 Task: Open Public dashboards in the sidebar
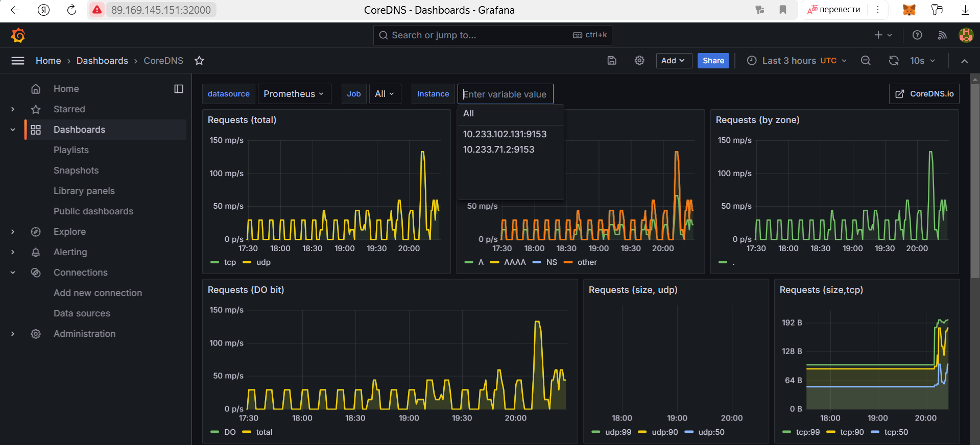(93, 211)
